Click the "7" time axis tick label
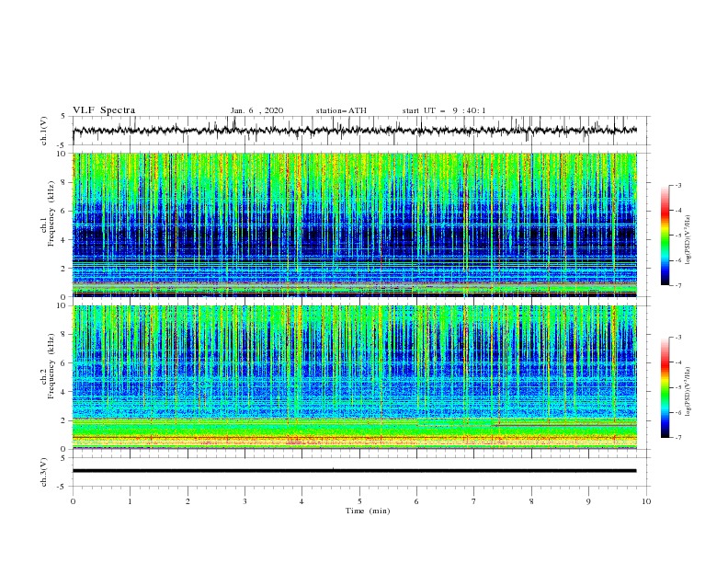Viewport: 728px width, 563px height. [474, 501]
